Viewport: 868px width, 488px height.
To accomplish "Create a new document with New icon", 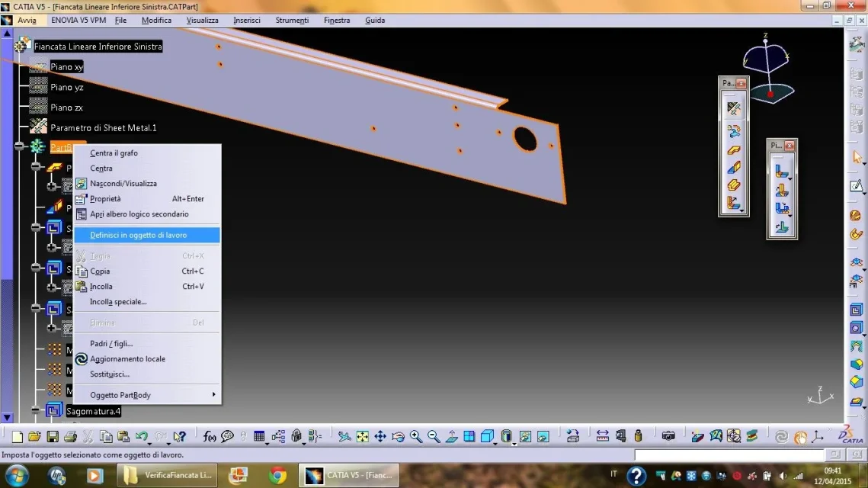I will click(18, 436).
